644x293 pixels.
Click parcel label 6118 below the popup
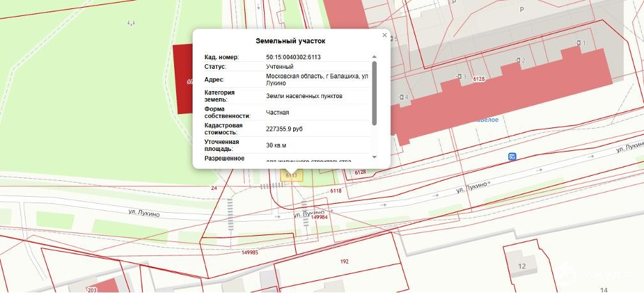(336, 190)
